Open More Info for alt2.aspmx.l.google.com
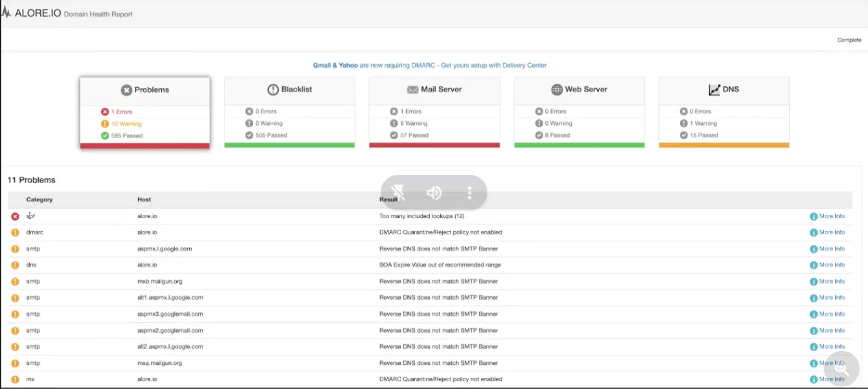 (827, 346)
